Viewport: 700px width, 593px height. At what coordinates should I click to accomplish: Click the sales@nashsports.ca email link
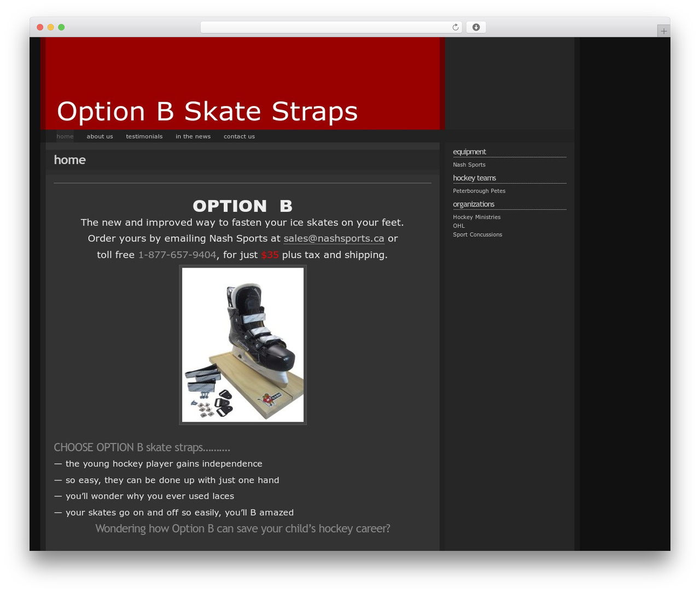click(334, 239)
